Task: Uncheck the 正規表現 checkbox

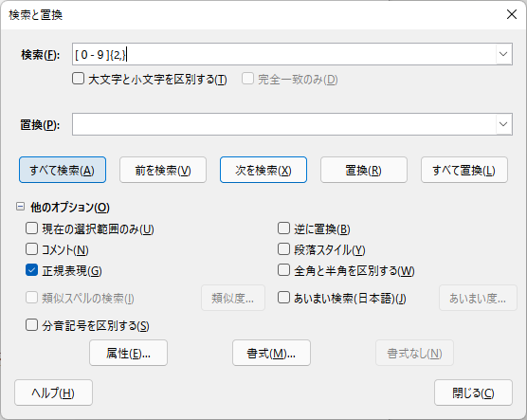Action: (x=31, y=270)
